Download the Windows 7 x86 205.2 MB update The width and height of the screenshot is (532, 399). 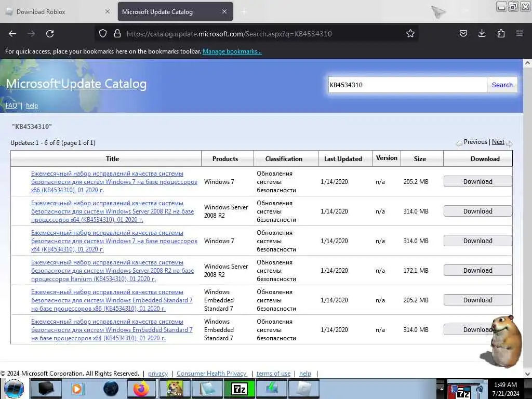[x=478, y=181]
